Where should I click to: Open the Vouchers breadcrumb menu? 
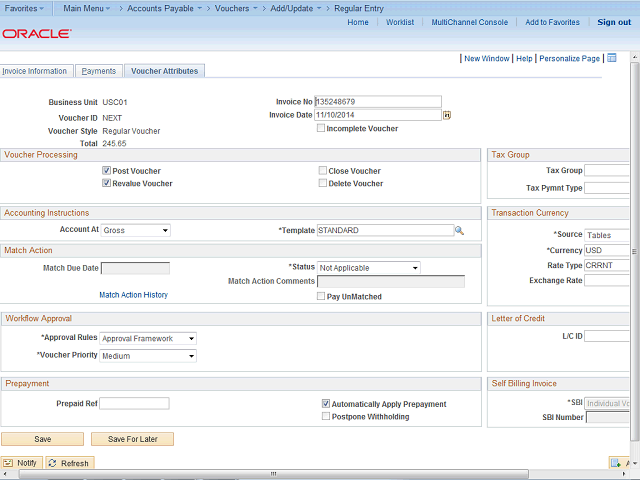click(236, 8)
